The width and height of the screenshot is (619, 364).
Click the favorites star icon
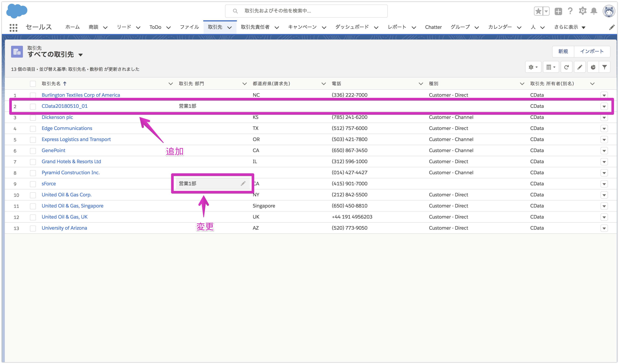click(538, 11)
